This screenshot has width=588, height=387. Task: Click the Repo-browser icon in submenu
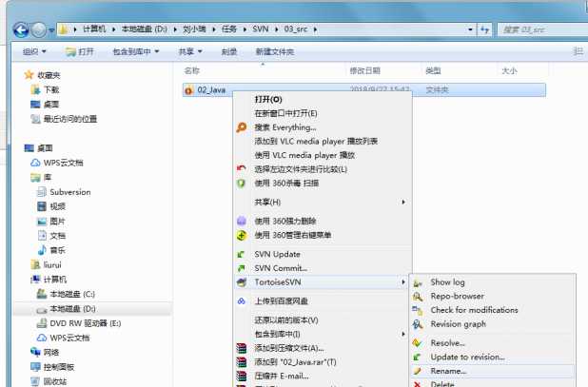[418, 297]
